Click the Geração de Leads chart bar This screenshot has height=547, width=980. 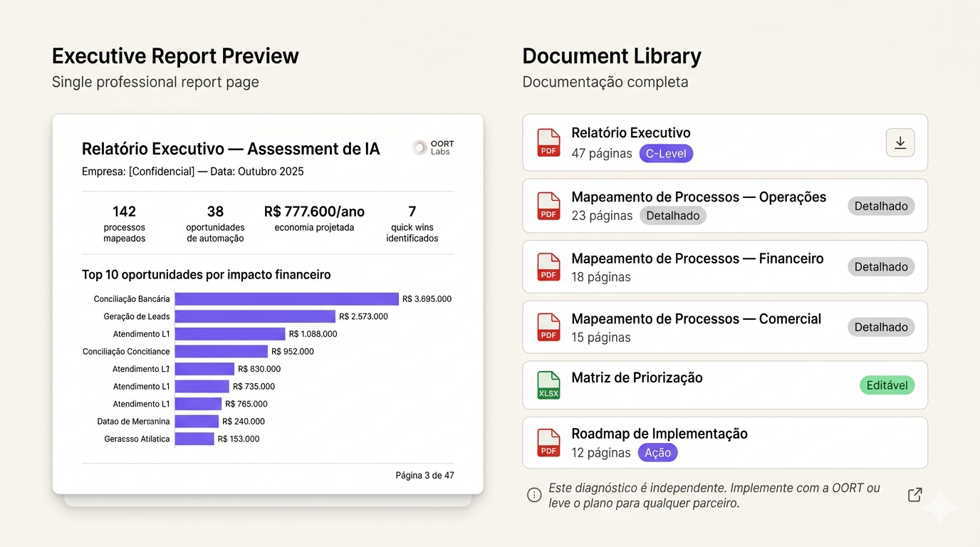[x=255, y=316]
